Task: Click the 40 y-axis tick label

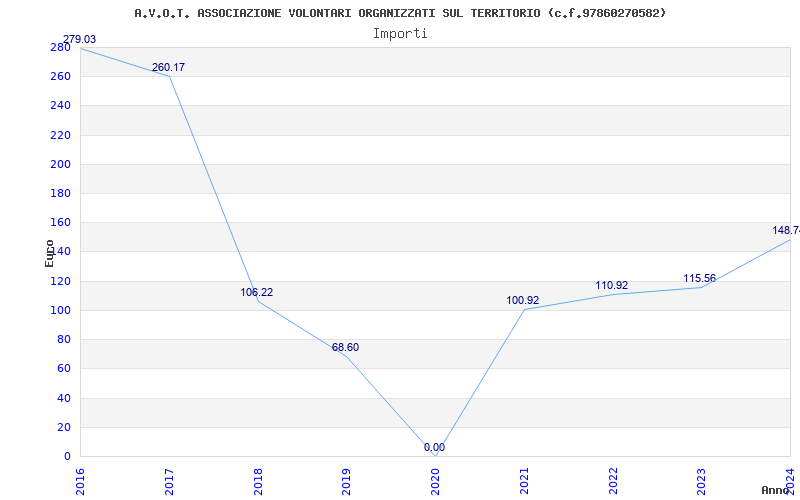Action: coord(63,398)
